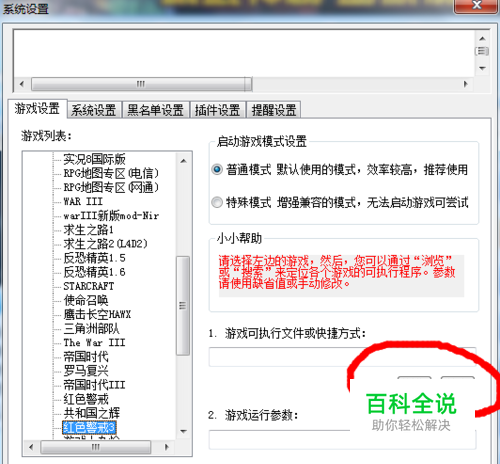Click the highlighted 红色警戒3 entry
The width and height of the screenshot is (500, 464).
[x=89, y=427]
